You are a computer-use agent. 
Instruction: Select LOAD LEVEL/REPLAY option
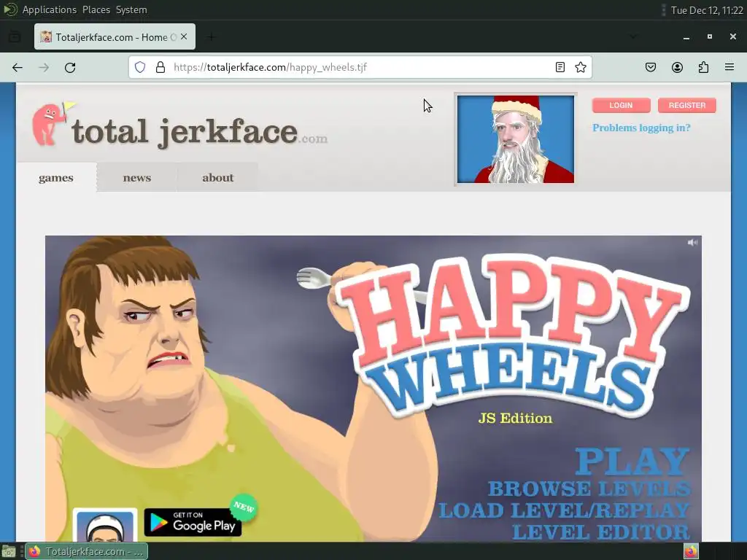coord(564,510)
